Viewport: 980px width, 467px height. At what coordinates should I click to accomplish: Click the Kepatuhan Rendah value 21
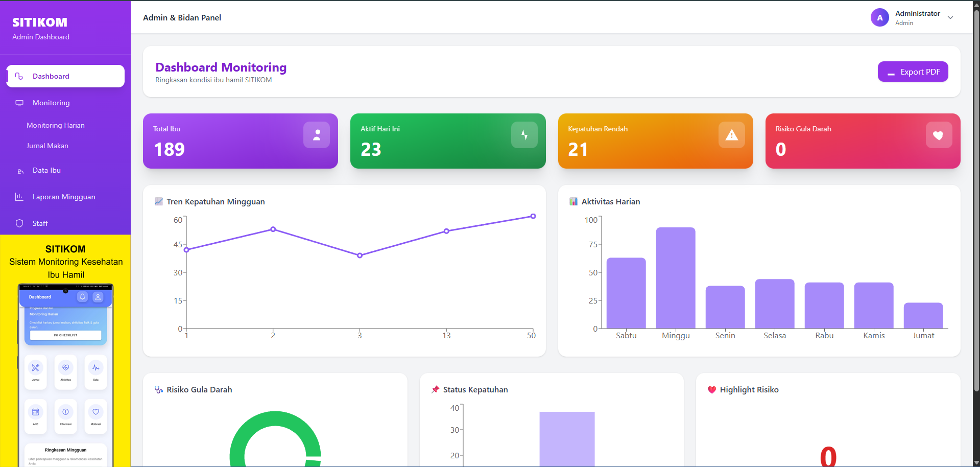578,149
